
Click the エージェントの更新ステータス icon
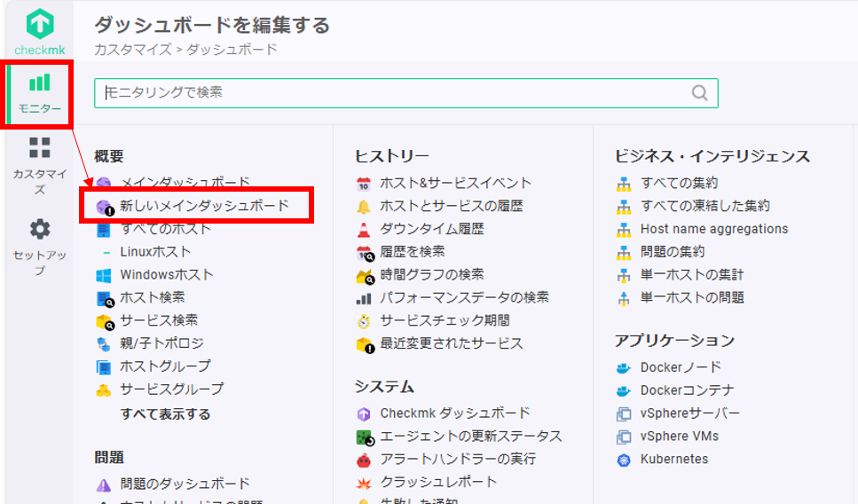(365, 437)
